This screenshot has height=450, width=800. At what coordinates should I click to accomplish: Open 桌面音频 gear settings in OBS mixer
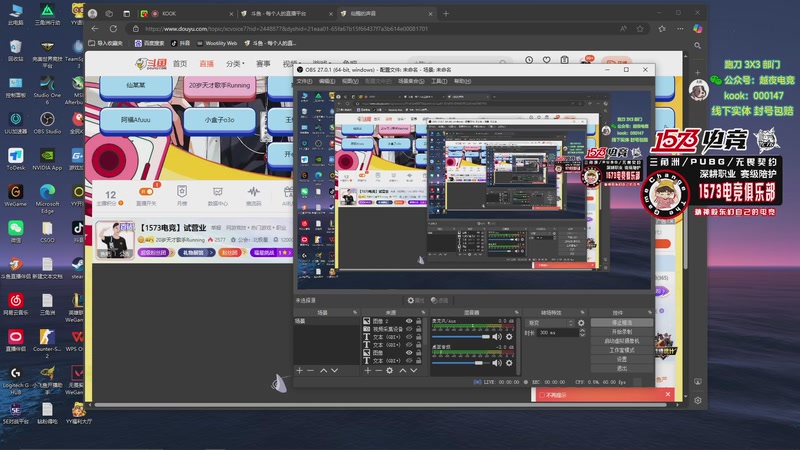pos(509,363)
